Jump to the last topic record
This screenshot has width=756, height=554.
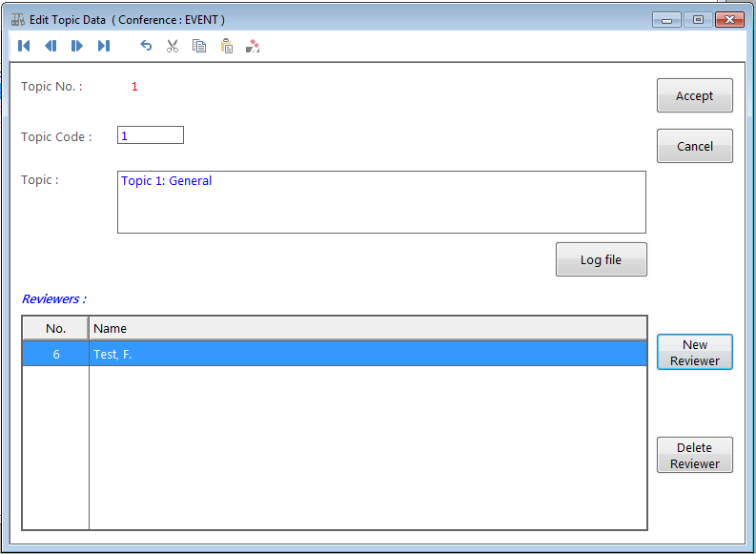pos(104,46)
